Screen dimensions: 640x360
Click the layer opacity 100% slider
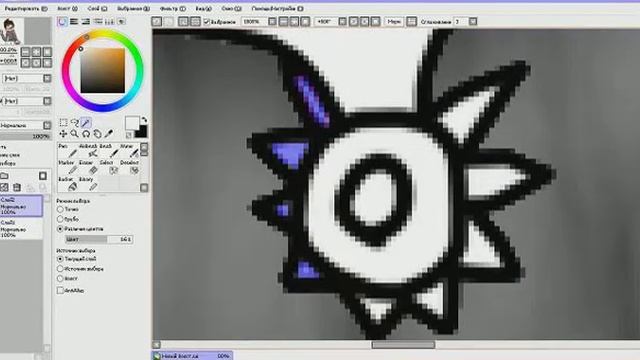[x=25, y=136]
